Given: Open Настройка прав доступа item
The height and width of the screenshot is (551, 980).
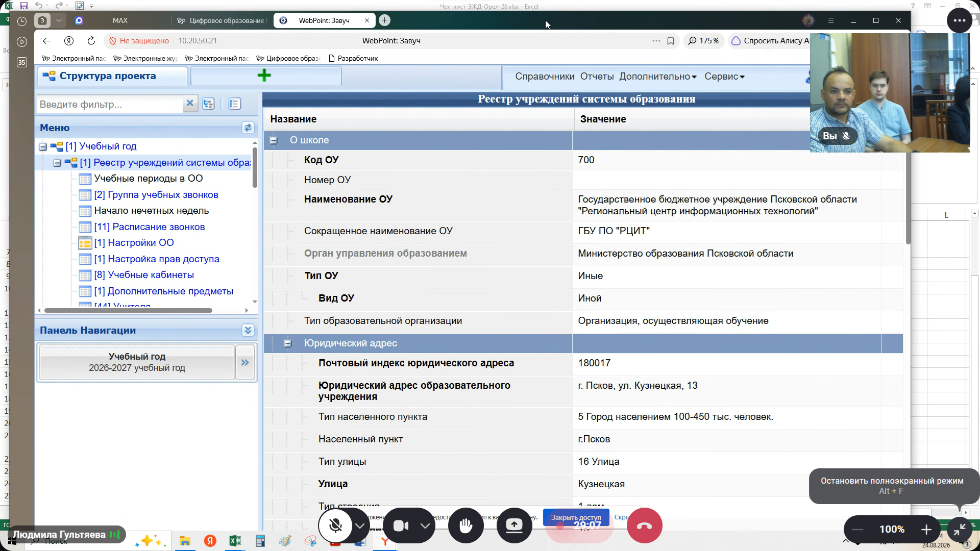Looking at the screenshot, I should 156,259.
